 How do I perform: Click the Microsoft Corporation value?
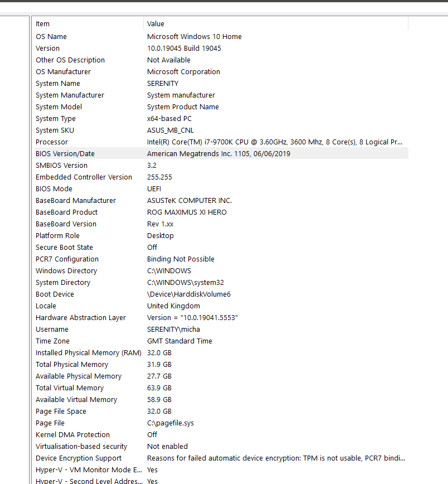[x=183, y=71]
